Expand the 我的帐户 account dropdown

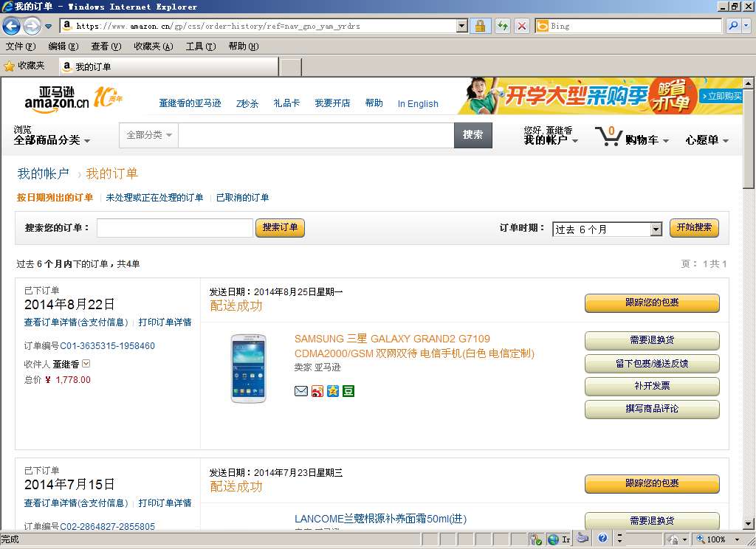pyautogui.click(x=551, y=139)
